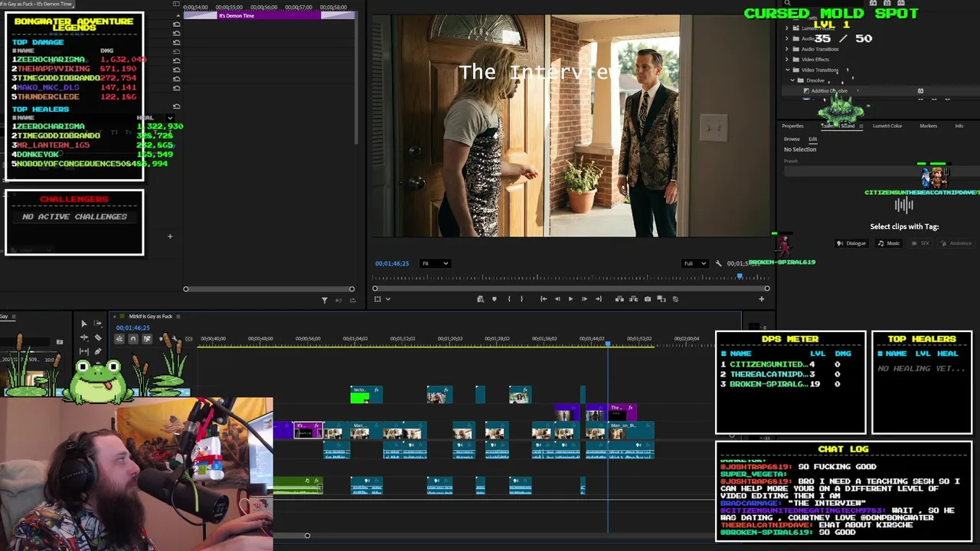The height and width of the screenshot is (551, 980).
Task: Collapse the Dissolve folder
Action: pos(793,80)
